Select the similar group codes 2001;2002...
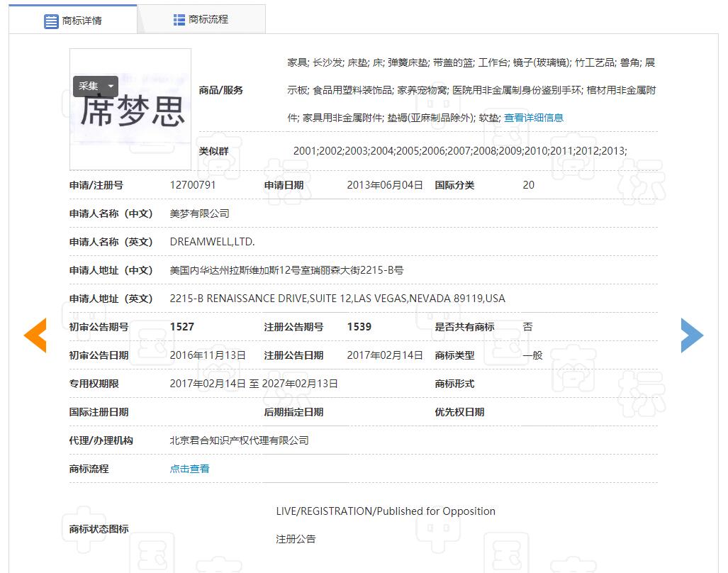 [460, 151]
